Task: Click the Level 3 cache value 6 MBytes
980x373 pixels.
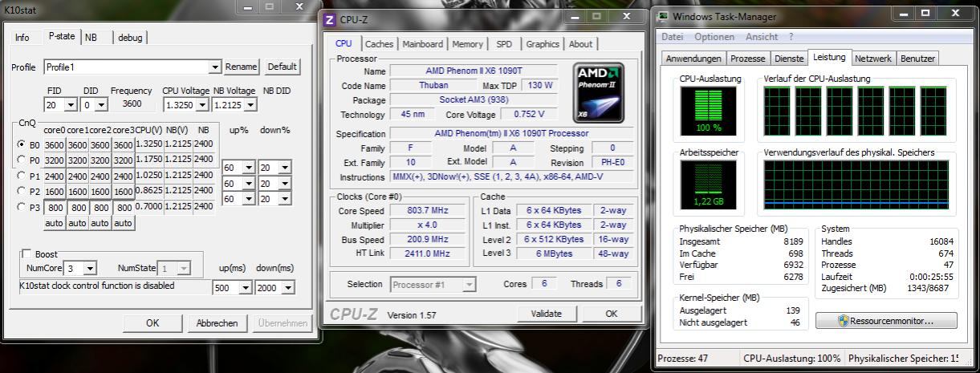Action: (555, 253)
